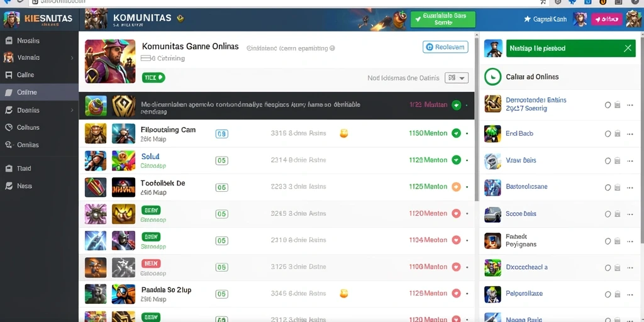Click the green button in the top banner
This screenshot has height=322, width=644.
point(443,19)
